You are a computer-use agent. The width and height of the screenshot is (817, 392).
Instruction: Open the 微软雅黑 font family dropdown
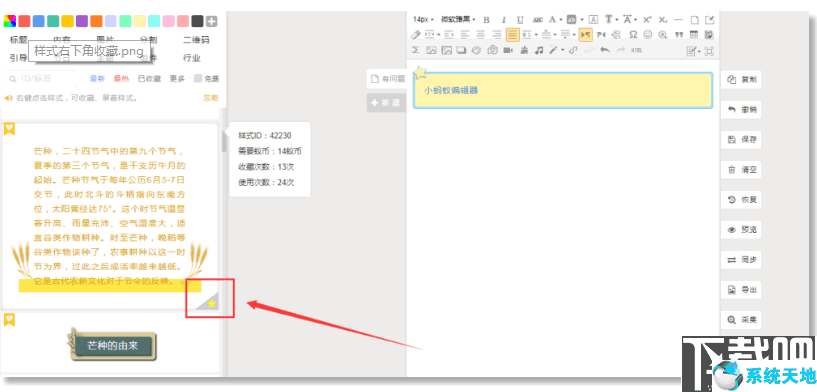pos(458,19)
